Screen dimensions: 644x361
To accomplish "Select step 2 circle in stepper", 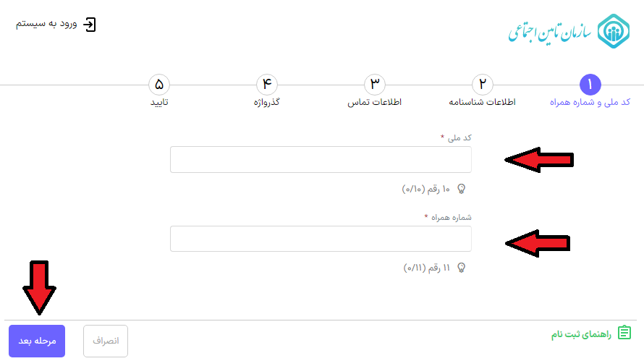I will coord(483,85).
